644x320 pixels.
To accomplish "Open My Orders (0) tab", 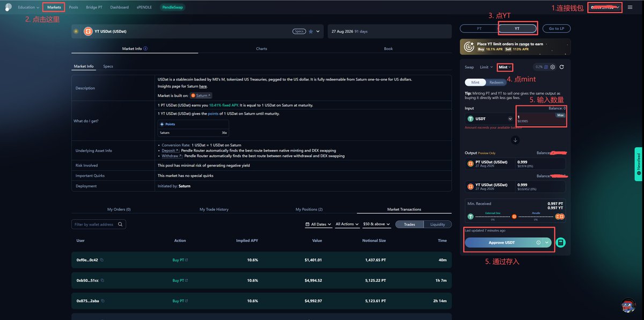I will 119,209.
